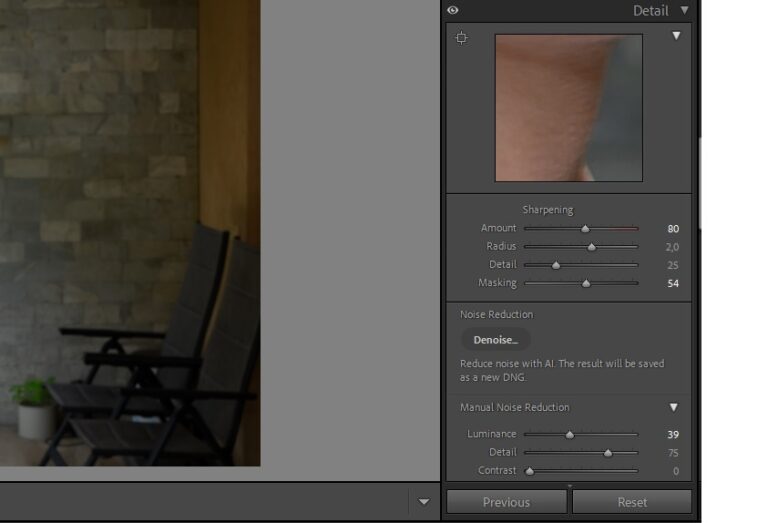
Task: Click the Sharpening section label
Action: pos(548,210)
